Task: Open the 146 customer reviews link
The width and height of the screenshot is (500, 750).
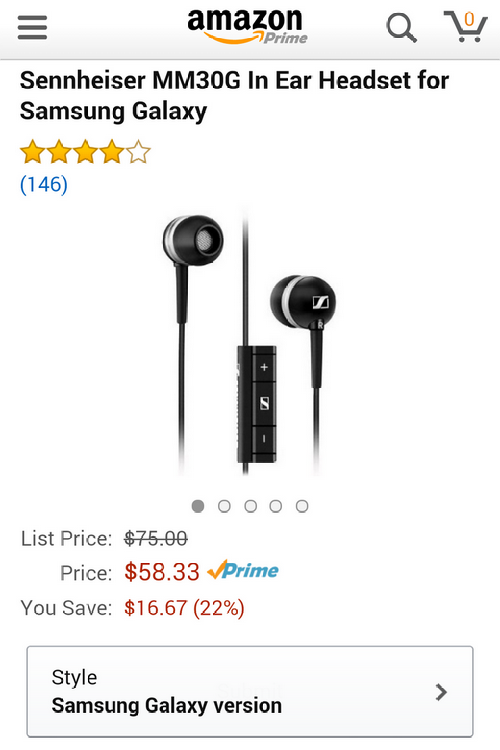Action: [x=44, y=185]
